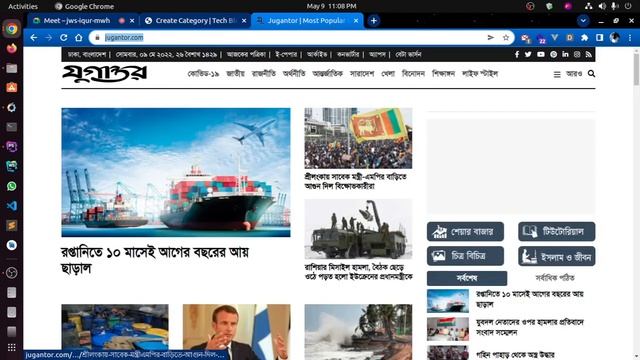Screen dimensions: 640x360
Task: Open a new browser tab
Action: [373, 20]
